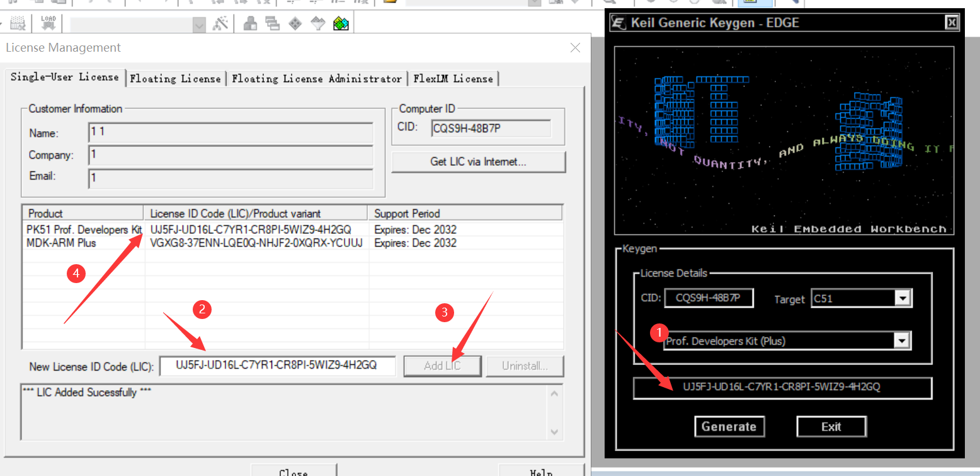Click Exit in the keygen window
The image size is (980, 476).
[x=831, y=427]
